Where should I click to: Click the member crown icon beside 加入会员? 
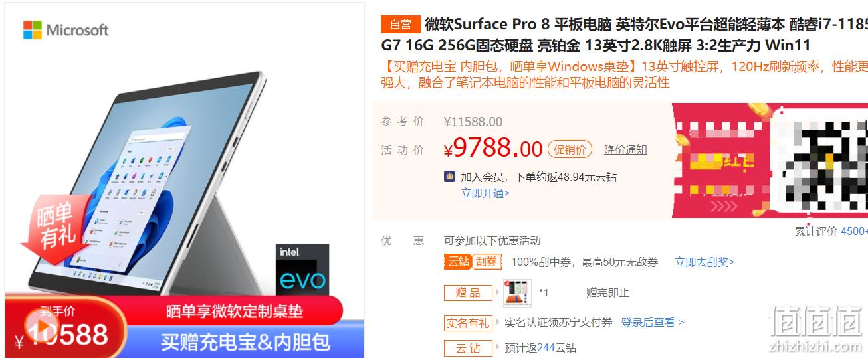pyautogui.click(x=450, y=177)
